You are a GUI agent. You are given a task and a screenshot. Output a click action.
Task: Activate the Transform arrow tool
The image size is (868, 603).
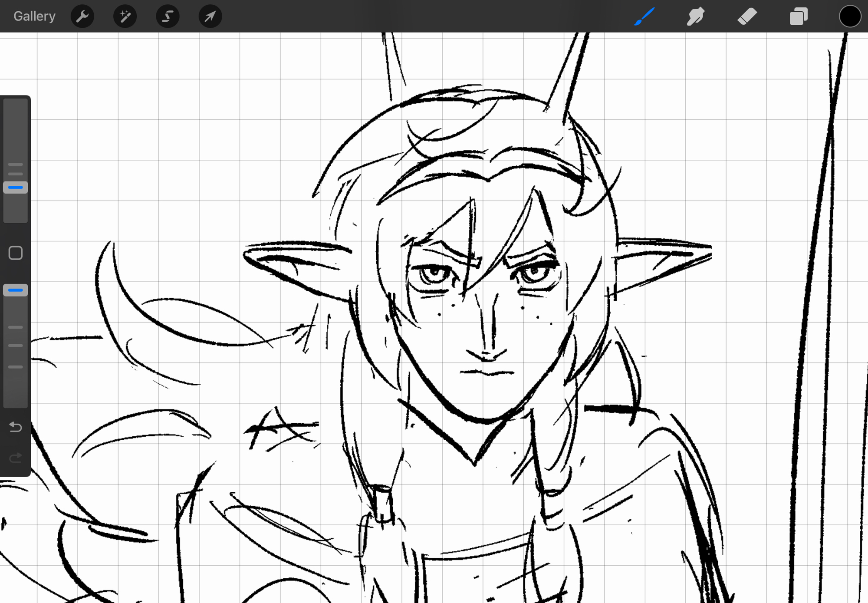coord(210,16)
